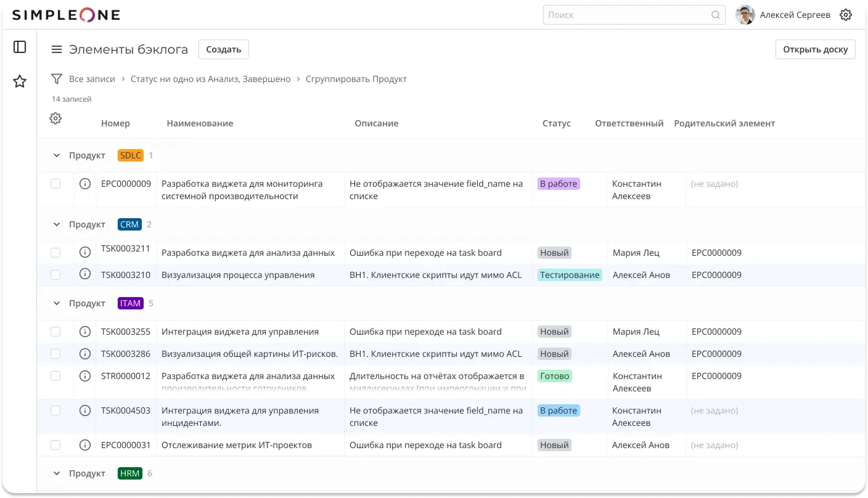Click the Открыть доску button
This screenshot has width=868, height=498.
coord(815,49)
